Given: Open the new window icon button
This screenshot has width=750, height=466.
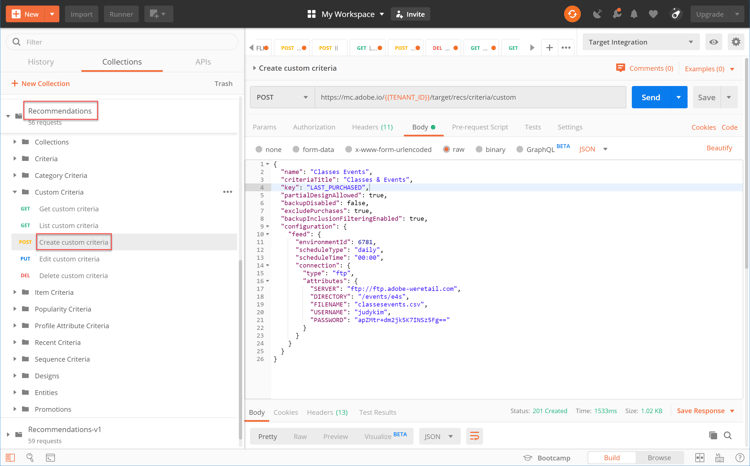Looking at the screenshot, I should click(158, 14).
